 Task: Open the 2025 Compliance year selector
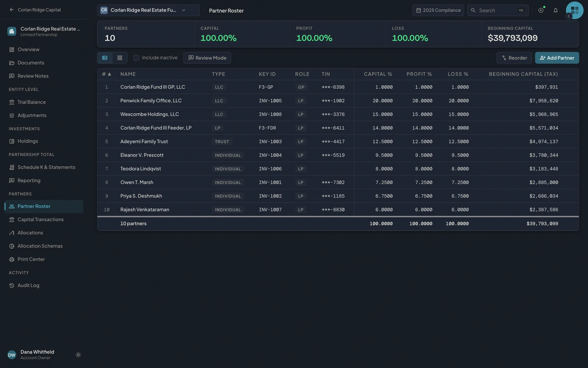pyautogui.click(x=438, y=10)
